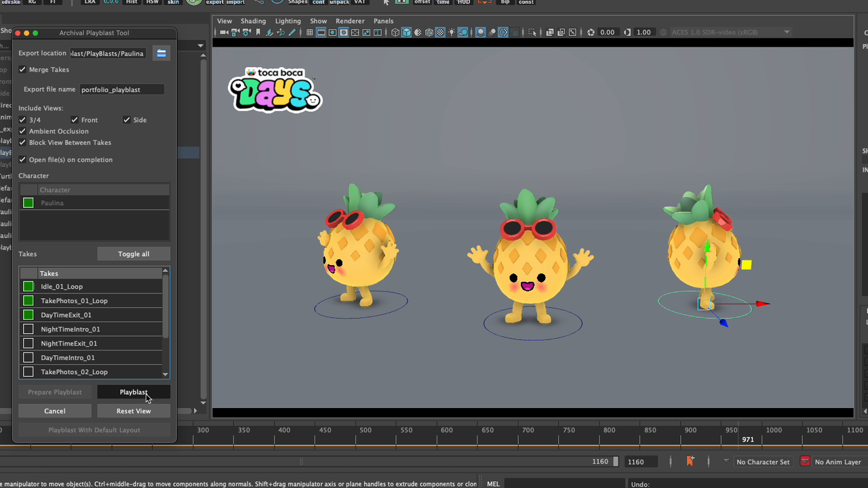Open the No Character Set dropdown arrow

tap(726, 461)
